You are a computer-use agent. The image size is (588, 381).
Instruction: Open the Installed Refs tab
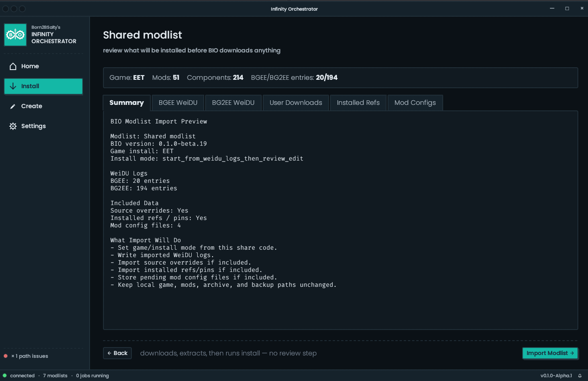(358, 103)
